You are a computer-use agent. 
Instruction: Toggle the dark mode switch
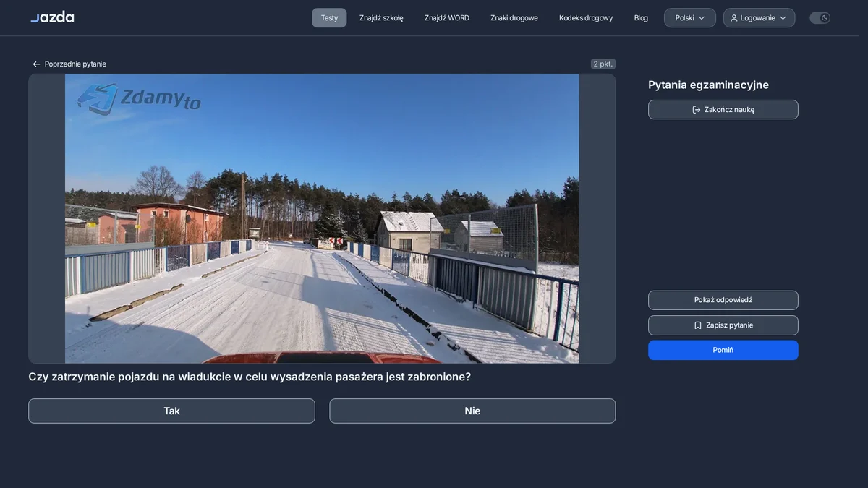[820, 18]
